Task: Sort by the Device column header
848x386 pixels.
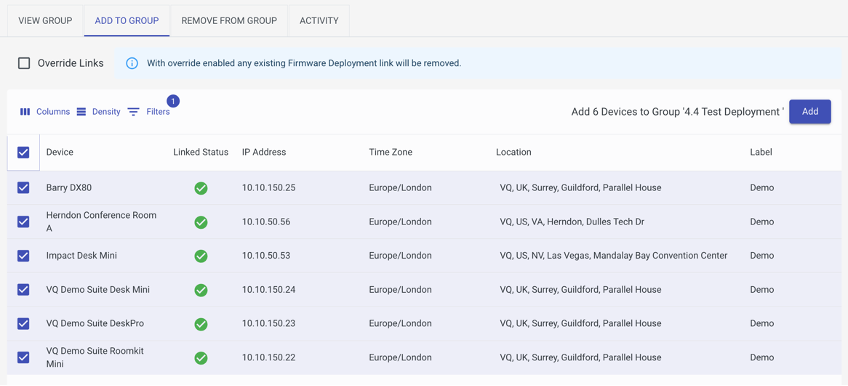Action: 59,152
